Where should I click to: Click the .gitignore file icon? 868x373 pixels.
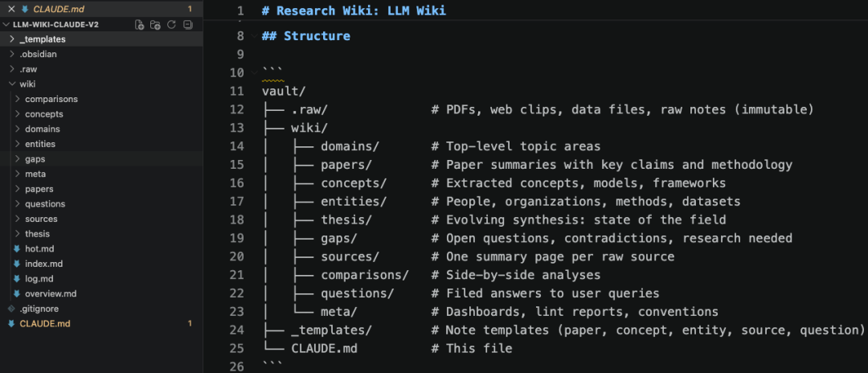[11, 309]
